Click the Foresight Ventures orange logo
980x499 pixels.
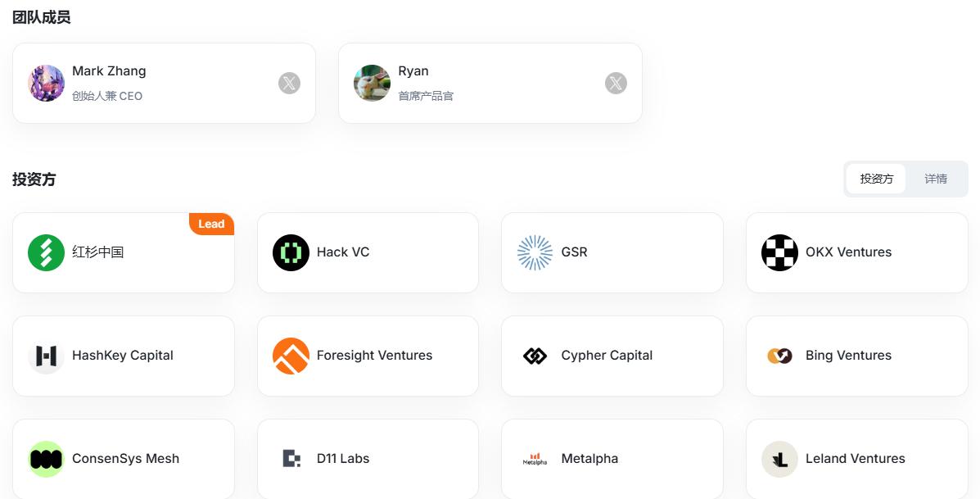pos(291,356)
